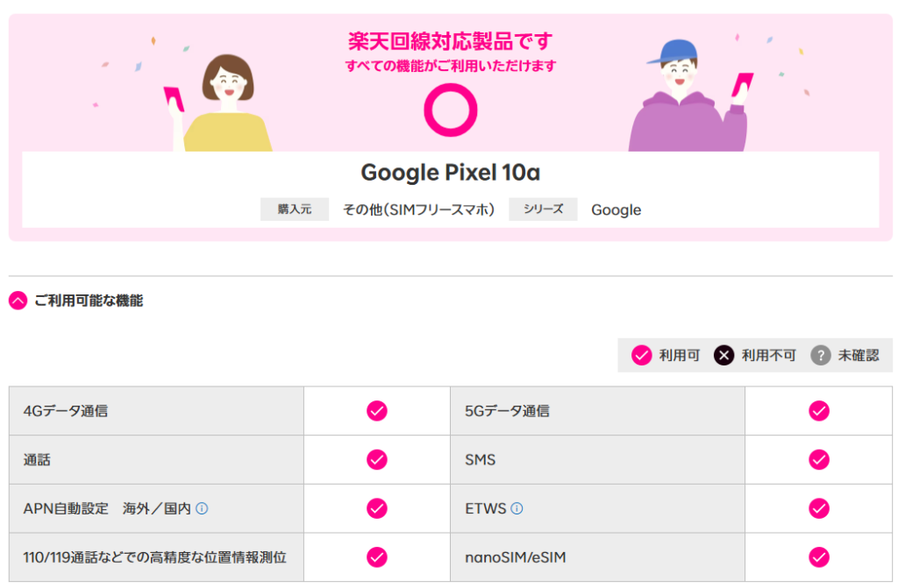The image size is (898, 588).
Task: Click the 5Gデータ通信 availability checkmark
Action: [x=819, y=410]
